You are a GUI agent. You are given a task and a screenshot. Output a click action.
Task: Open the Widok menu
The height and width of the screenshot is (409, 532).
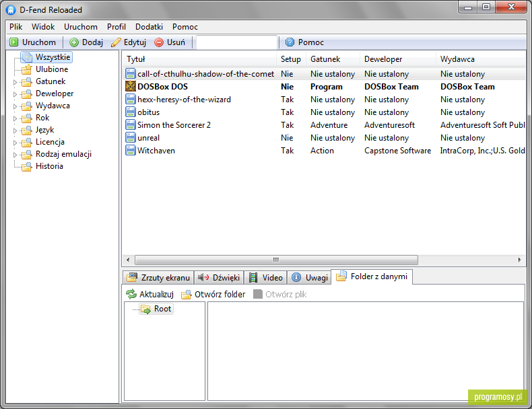pyautogui.click(x=43, y=27)
